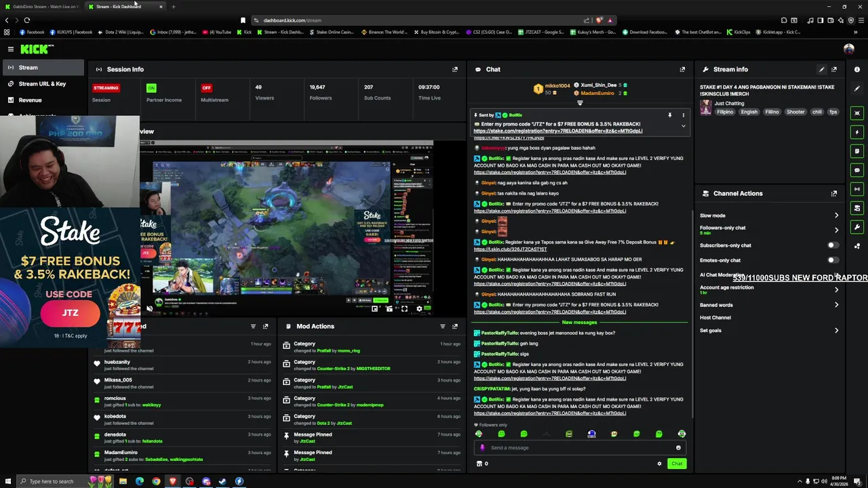
Task: Toggle Emotes-only chat
Action: 832,260
